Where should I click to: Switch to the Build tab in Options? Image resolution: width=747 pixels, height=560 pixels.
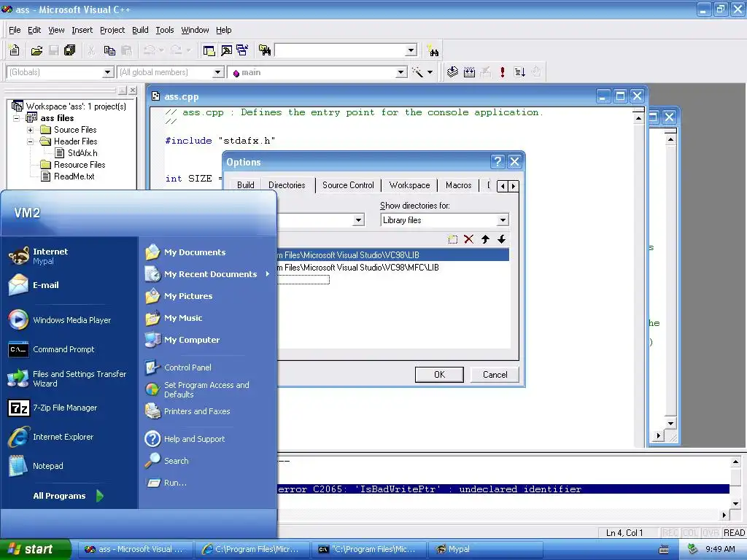tap(246, 185)
